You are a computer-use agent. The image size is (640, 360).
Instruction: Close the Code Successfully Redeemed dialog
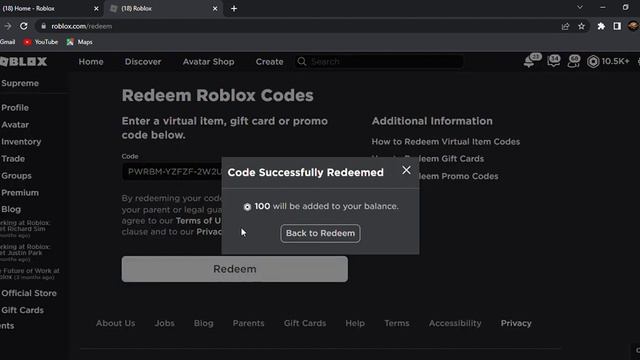406,170
